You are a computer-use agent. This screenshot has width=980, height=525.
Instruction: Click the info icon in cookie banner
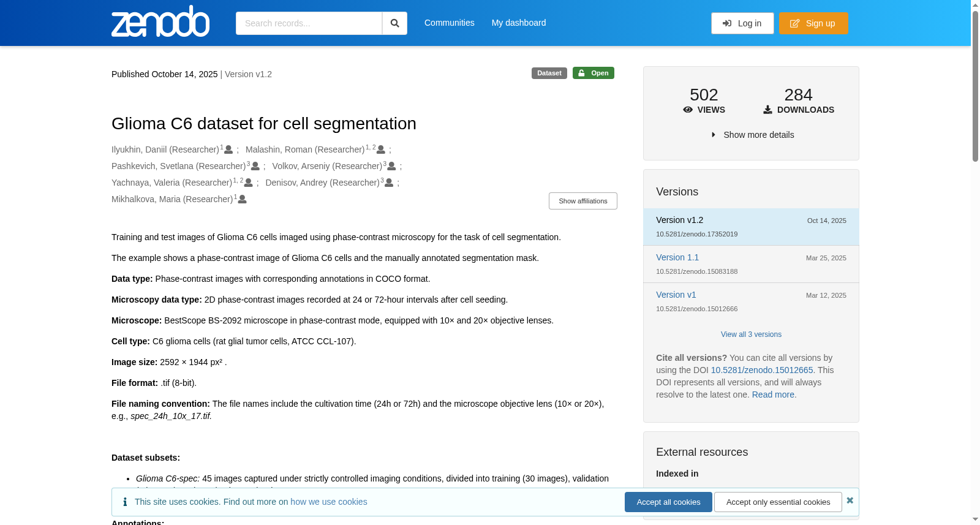(125, 502)
